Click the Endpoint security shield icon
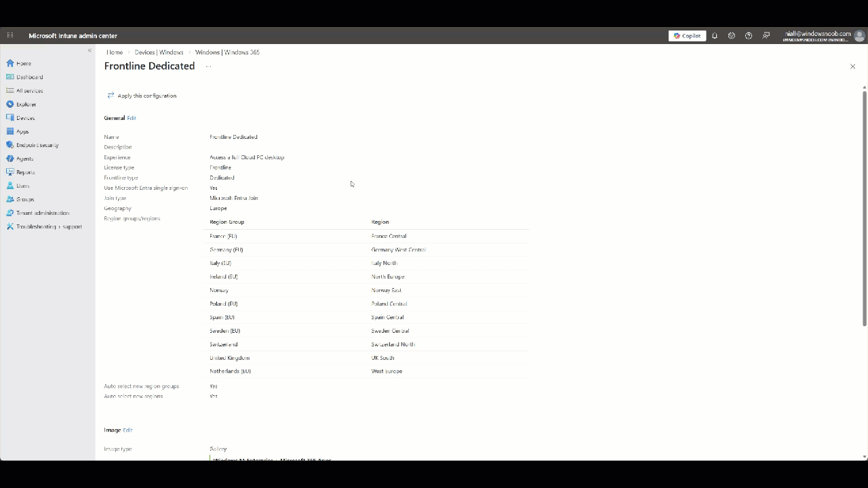The image size is (868, 488). (10, 145)
